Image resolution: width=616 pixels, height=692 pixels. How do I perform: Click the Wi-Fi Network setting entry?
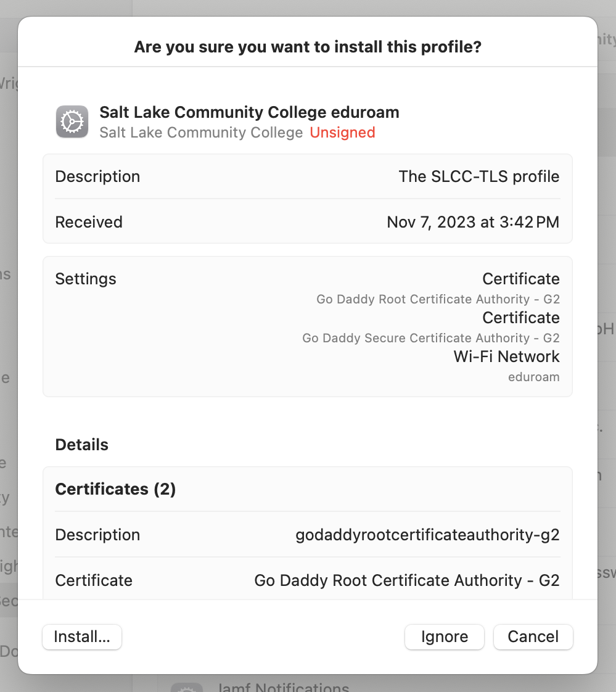tap(506, 356)
